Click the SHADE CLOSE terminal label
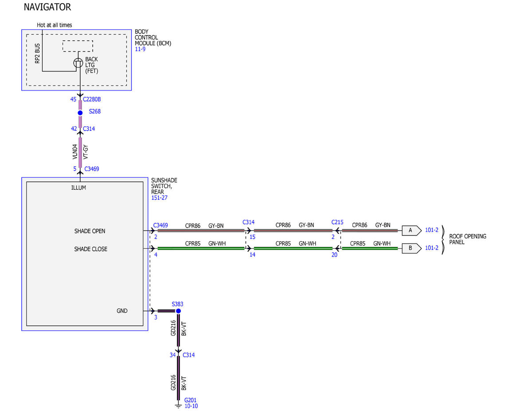Viewport: 532px width, 411px height. click(90, 249)
